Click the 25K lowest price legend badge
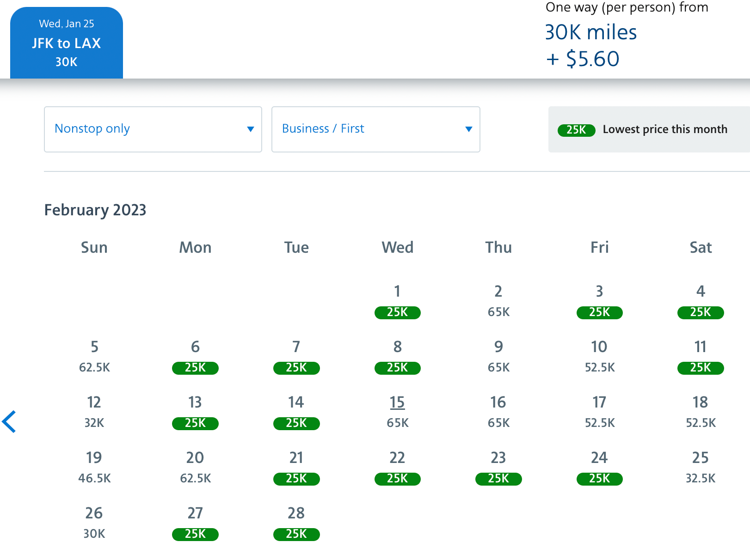Screen dimensions: 750x560 [x=576, y=130]
